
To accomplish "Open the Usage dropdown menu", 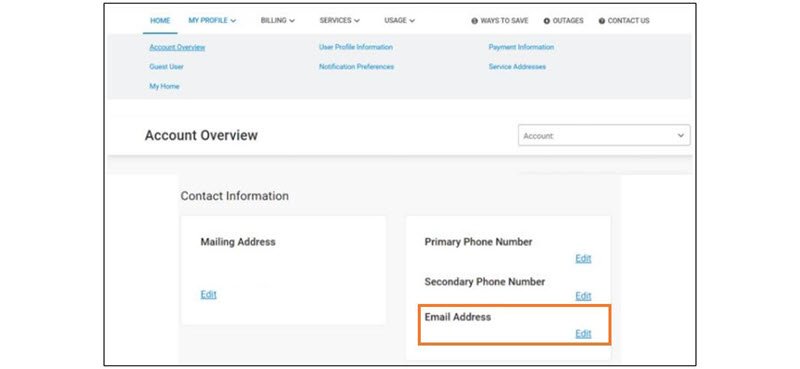I will pos(399,20).
